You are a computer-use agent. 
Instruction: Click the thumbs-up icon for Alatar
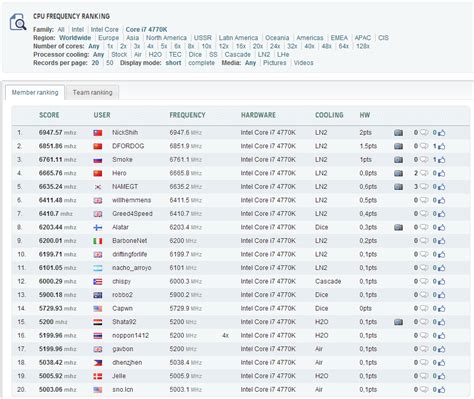pyautogui.click(x=442, y=227)
